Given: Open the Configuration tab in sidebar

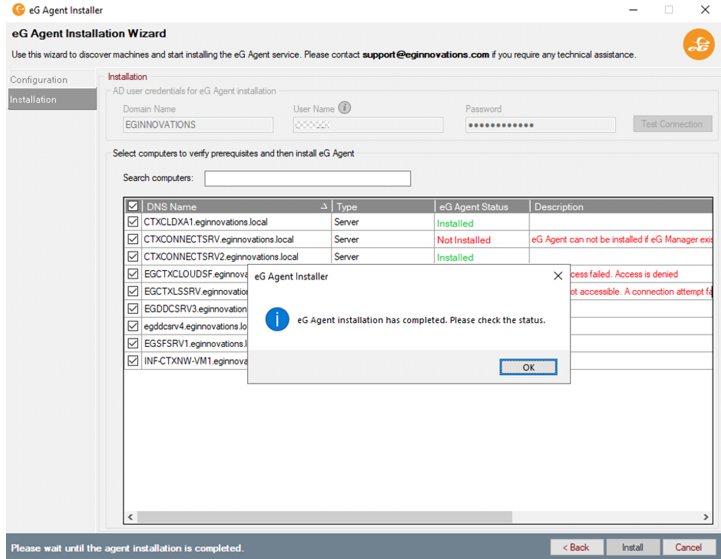Looking at the screenshot, I should coord(52,80).
